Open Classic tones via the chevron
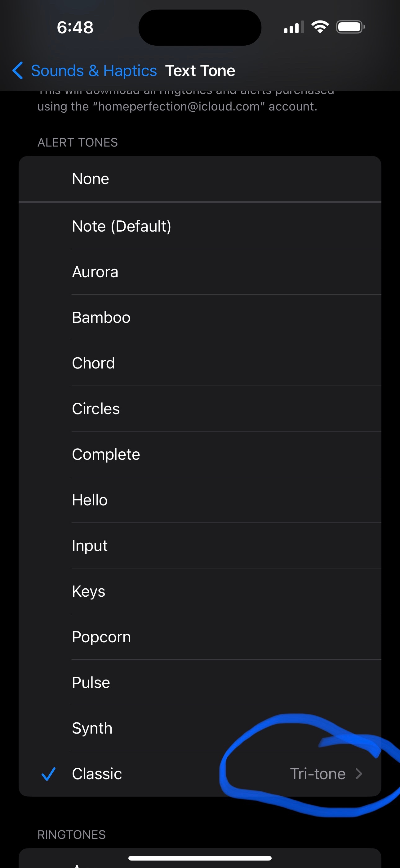Screen dimensions: 400x868 click(x=359, y=774)
